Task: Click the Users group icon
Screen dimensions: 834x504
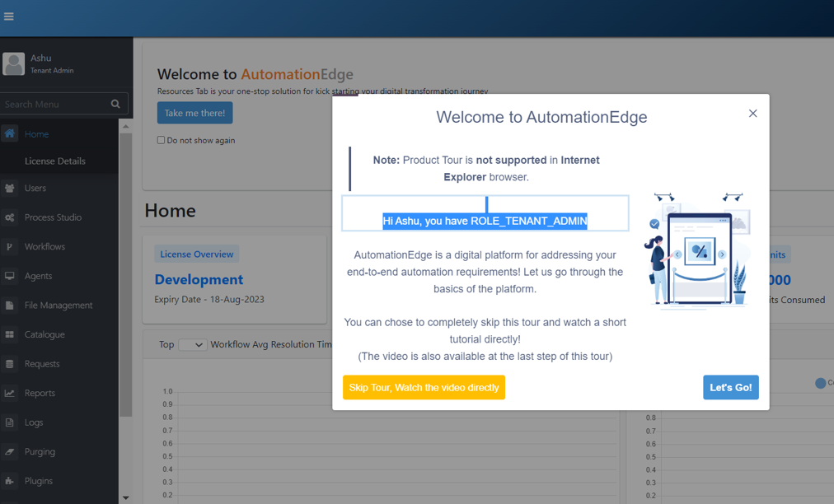Action: click(10, 189)
